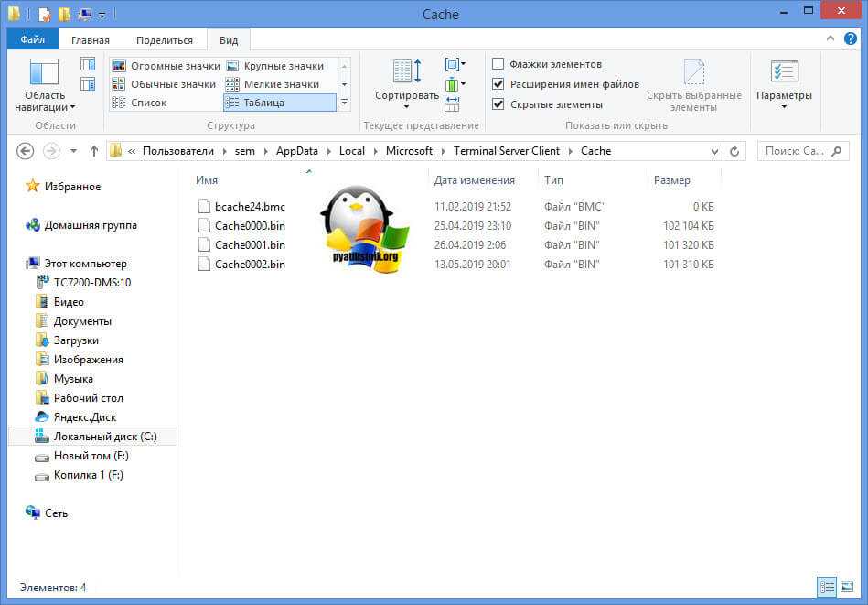Click the Options (Параметры) icon
The height and width of the screenshot is (605, 868).
[x=784, y=73]
